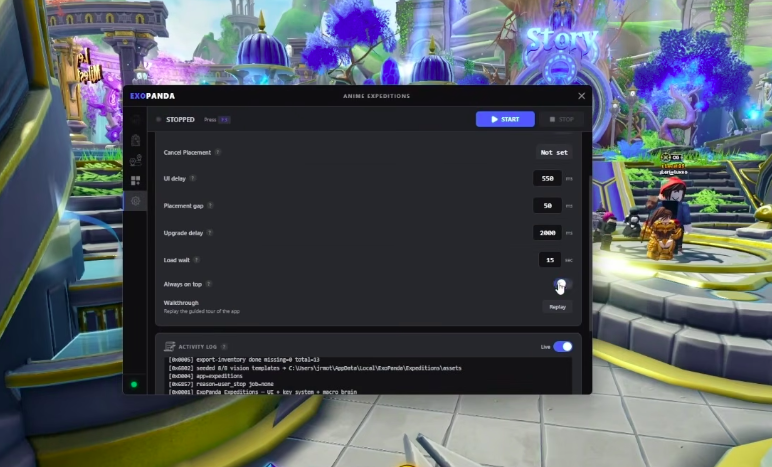Click the 'Cancel Placement' label

click(187, 153)
